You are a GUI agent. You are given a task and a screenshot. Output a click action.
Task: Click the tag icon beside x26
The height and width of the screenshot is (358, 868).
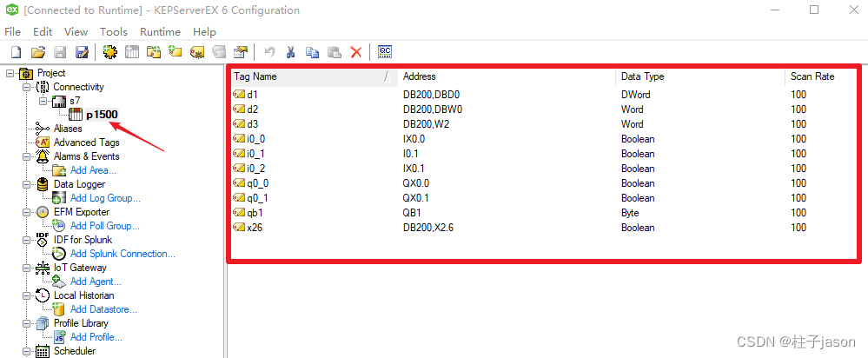click(239, 228)
